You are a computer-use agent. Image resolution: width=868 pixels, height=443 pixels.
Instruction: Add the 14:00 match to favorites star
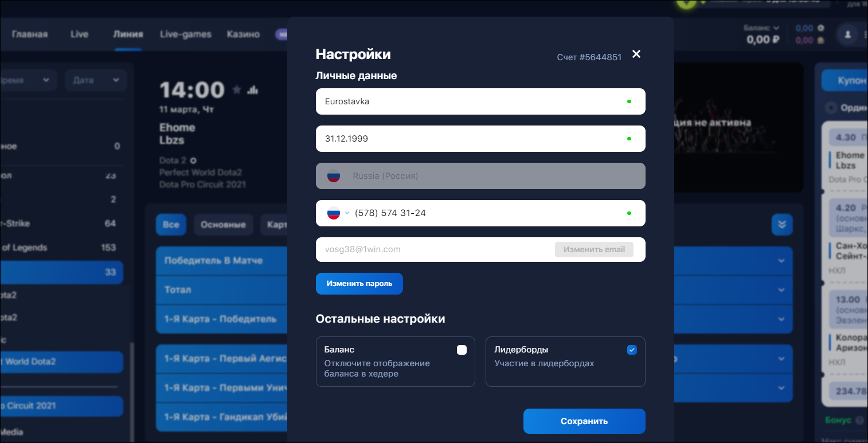236,89
